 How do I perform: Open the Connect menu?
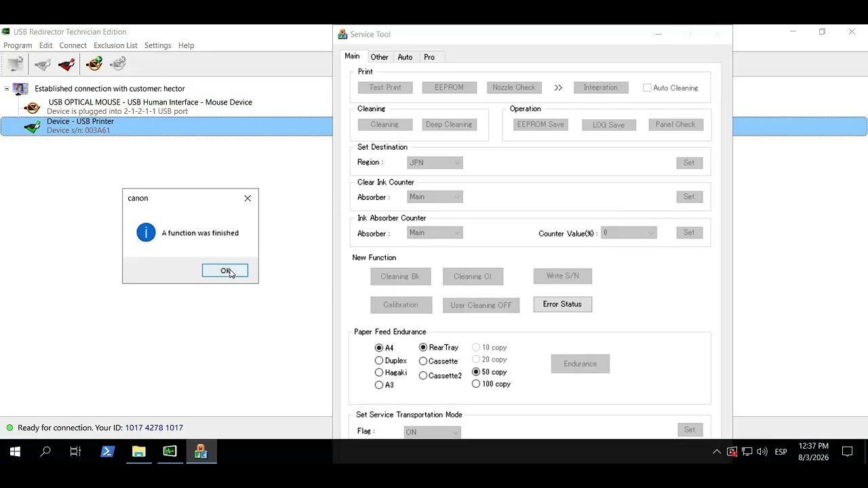73,45
